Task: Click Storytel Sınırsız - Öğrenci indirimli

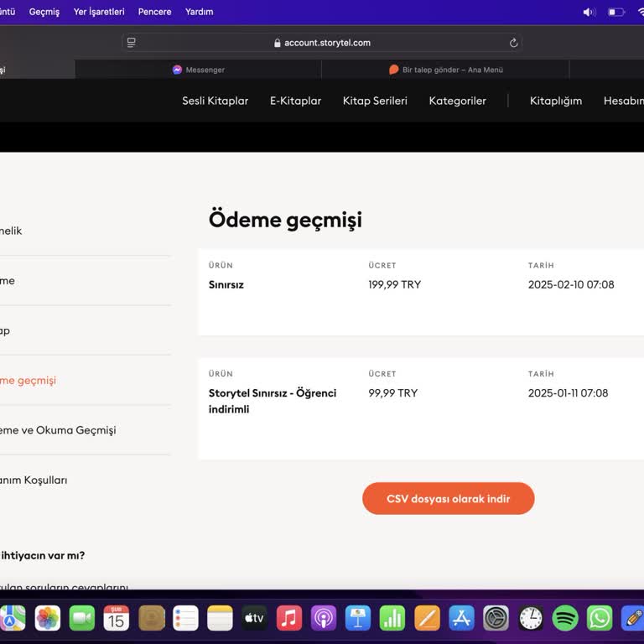Action: (x=273, y=401)
